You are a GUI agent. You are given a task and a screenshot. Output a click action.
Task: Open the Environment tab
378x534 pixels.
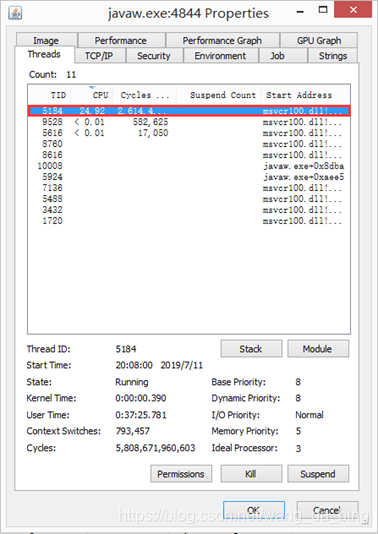click(x=220, y=56)
